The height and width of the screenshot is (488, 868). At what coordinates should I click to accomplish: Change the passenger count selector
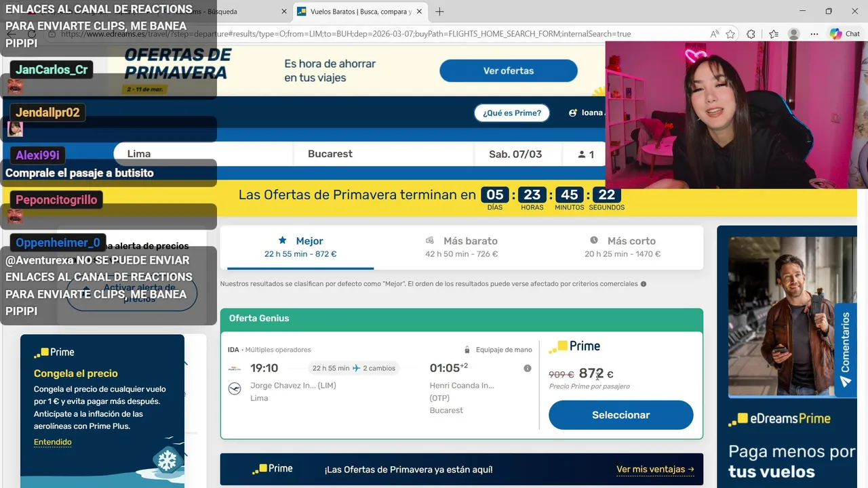click(585, 155)
